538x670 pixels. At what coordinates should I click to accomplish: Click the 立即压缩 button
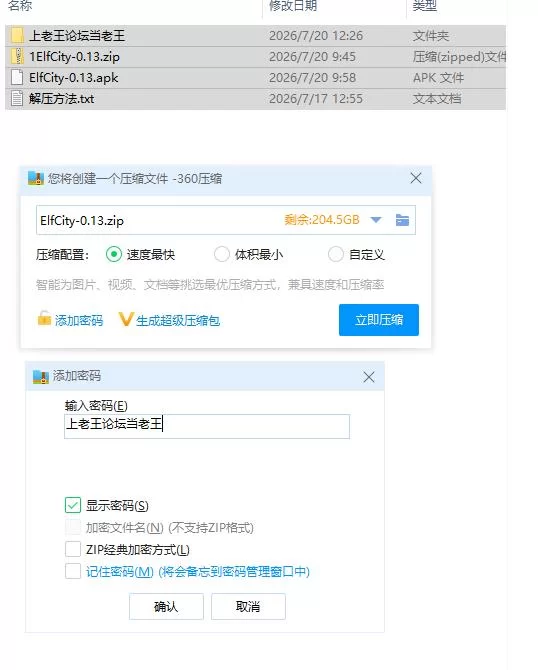click(379, 320)
